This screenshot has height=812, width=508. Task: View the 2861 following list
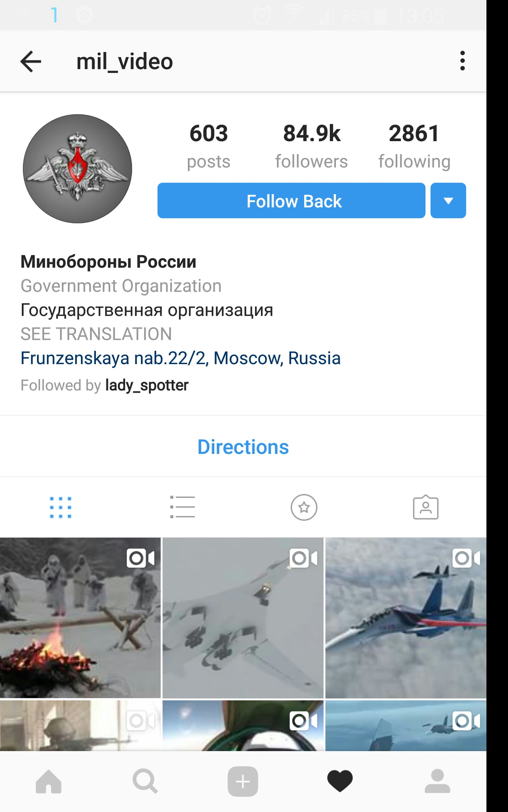[414, 146]
